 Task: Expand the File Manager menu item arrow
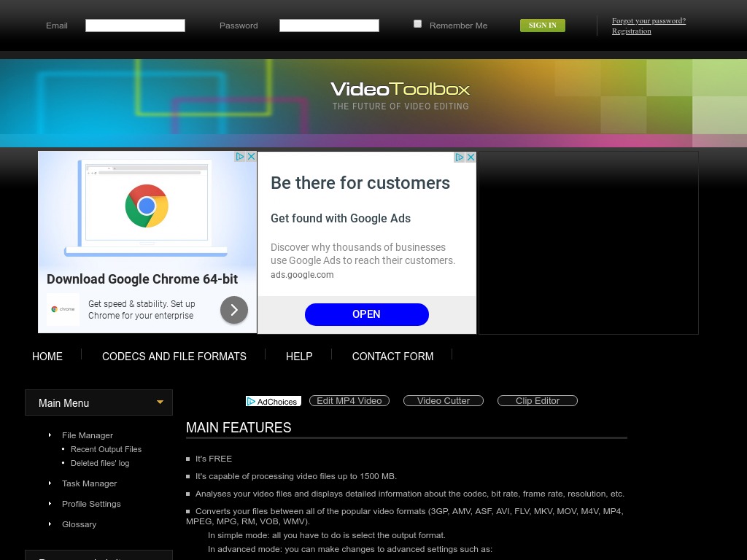click(x=50, y=435)
